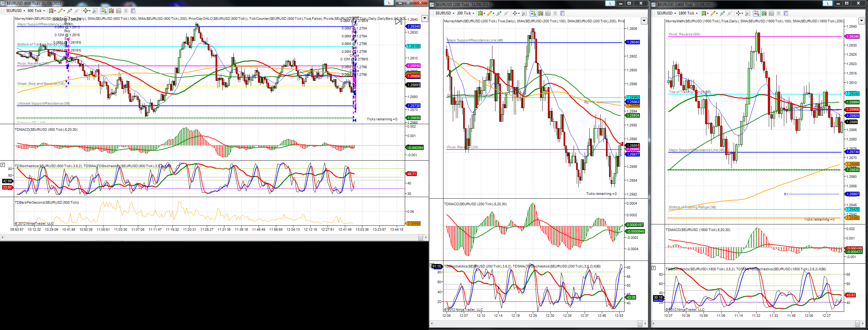
Task: Click 1800 Tick interval selector button
Action: tap(688, 13)
